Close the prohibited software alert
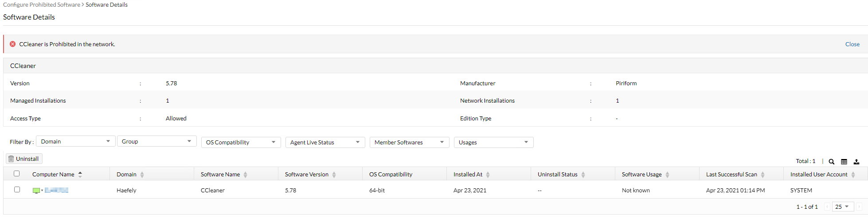Image resolution: width=868 pixels, height=223 pixels. (x=852, y=44)
